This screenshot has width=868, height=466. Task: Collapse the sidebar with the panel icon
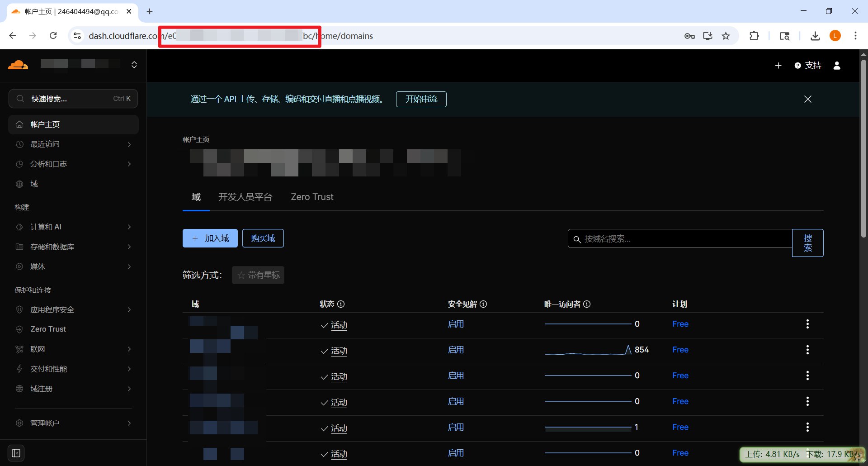16,453
